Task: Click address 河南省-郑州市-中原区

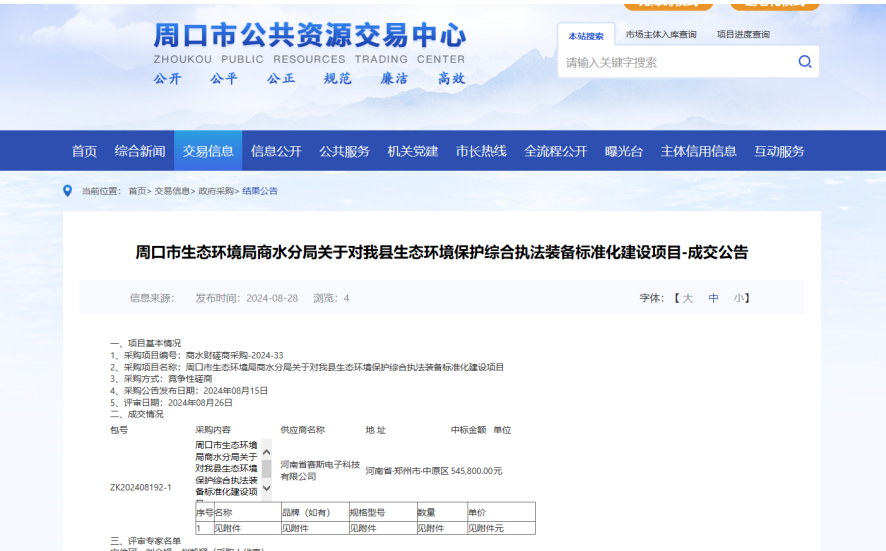Action: tap(407, 471)
